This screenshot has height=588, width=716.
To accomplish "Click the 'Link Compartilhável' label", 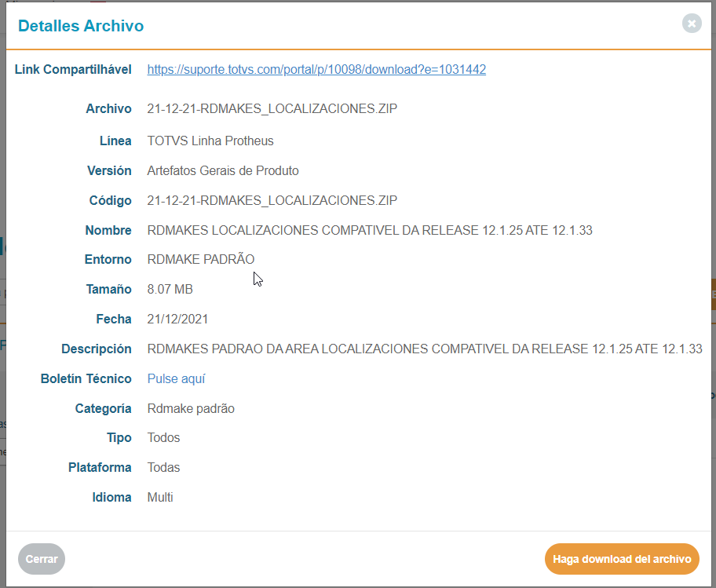I will click(73, 69).
